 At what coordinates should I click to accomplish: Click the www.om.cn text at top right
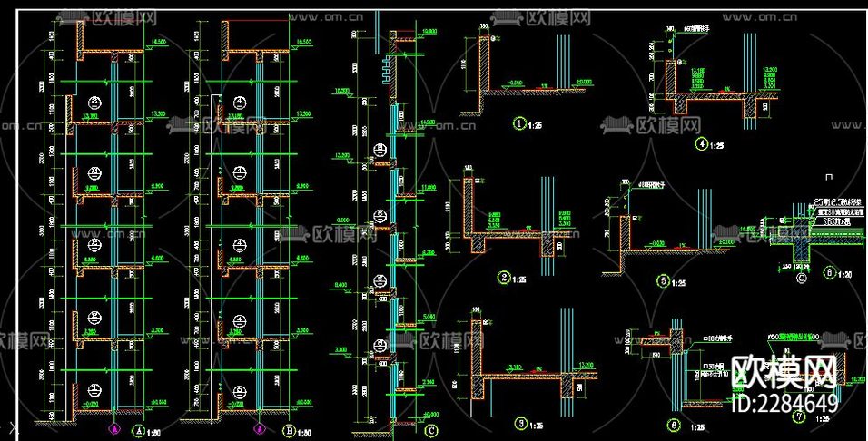(x=759, y=17)
